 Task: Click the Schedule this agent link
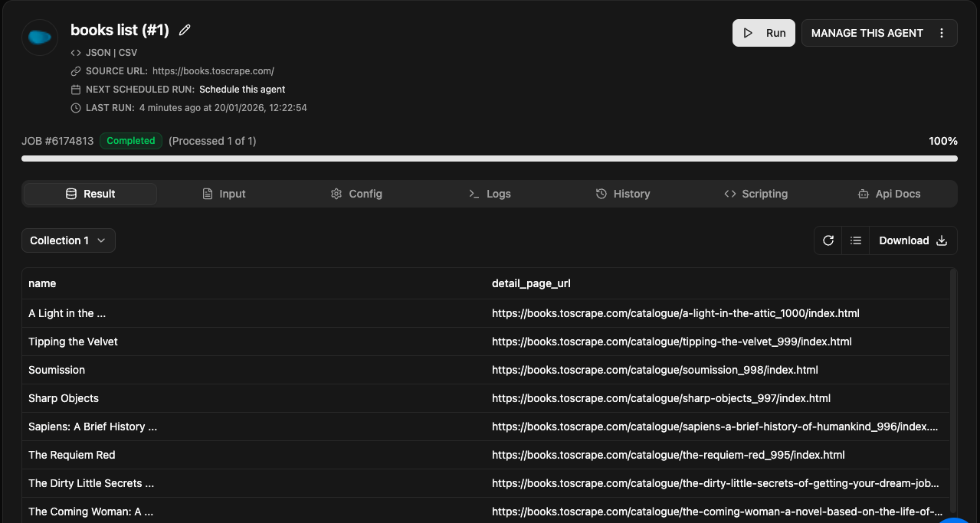(x=242, y=90)
